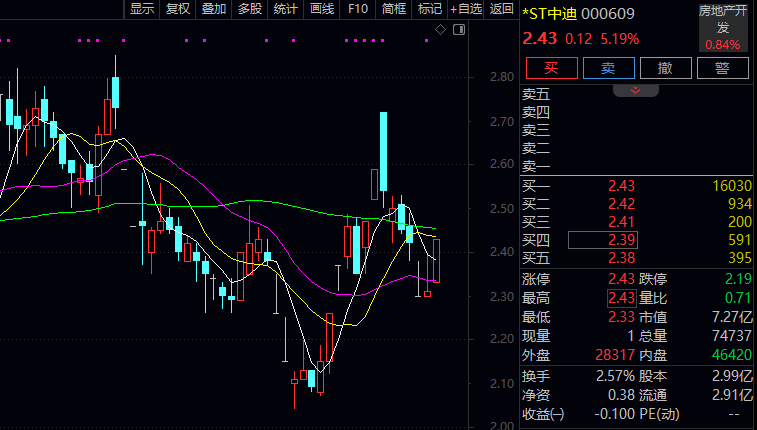
Task: Expand the order book with the red chevron
Action: pyautogui.click(x=635, y=91)
